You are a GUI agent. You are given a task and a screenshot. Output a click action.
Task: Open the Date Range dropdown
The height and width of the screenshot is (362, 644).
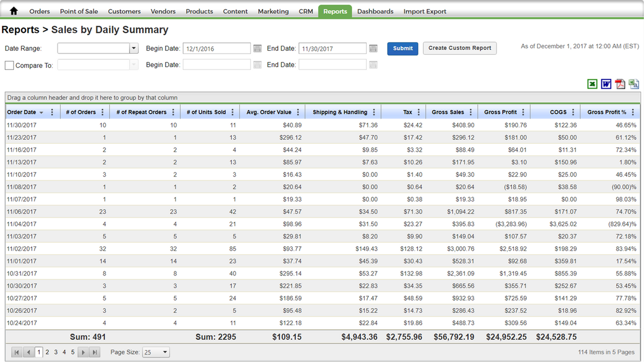coord(134,48)
